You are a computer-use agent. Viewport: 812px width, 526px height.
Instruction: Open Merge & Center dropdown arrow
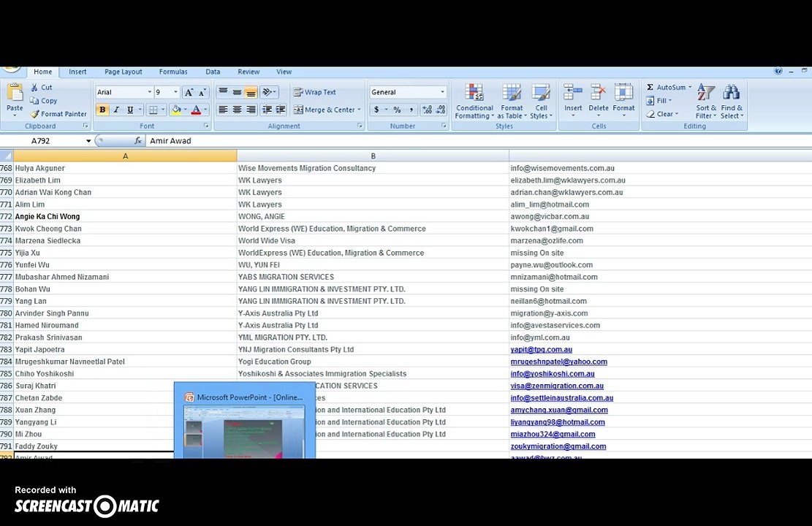359,110
